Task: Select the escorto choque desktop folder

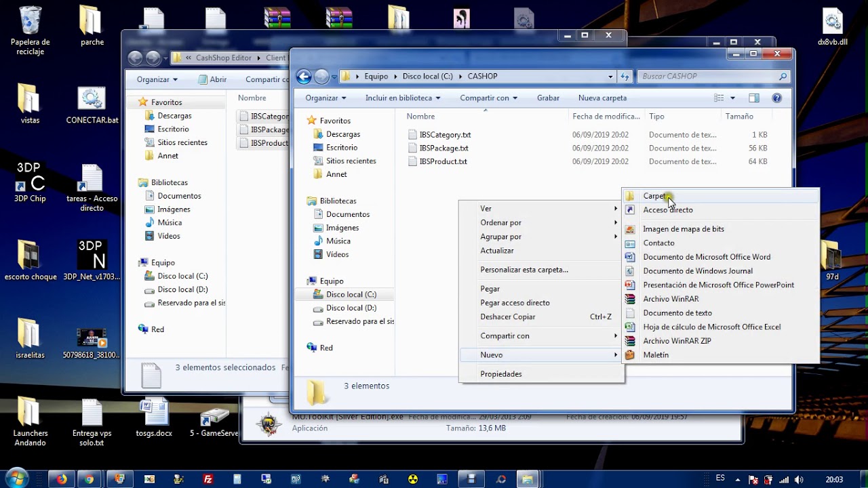Action: point(31,260)
